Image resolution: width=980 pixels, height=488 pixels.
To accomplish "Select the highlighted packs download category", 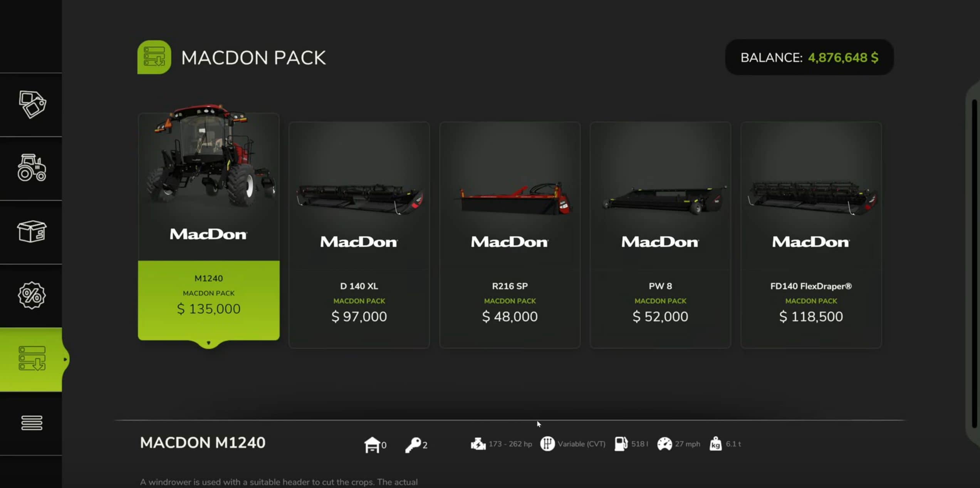I will 32,359.
